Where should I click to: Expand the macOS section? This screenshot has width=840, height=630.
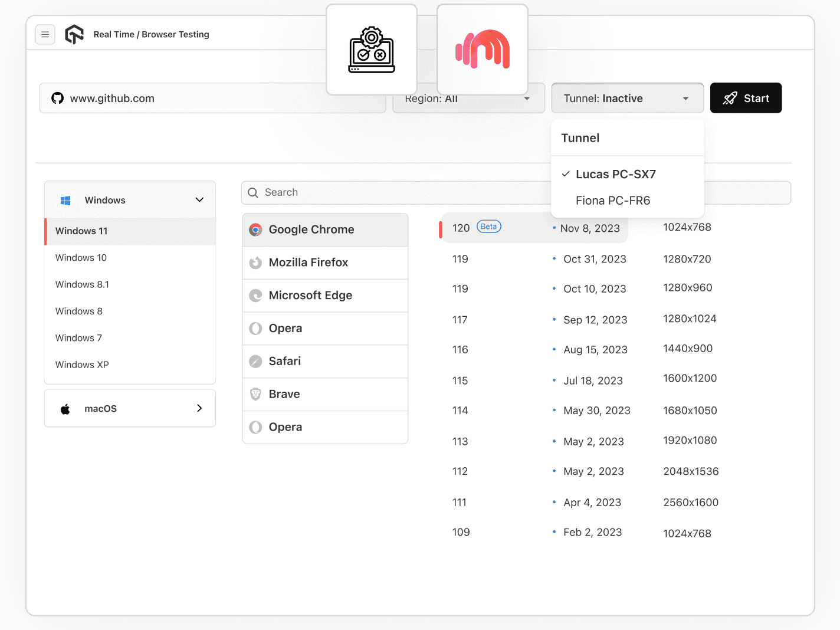(129, 408)
